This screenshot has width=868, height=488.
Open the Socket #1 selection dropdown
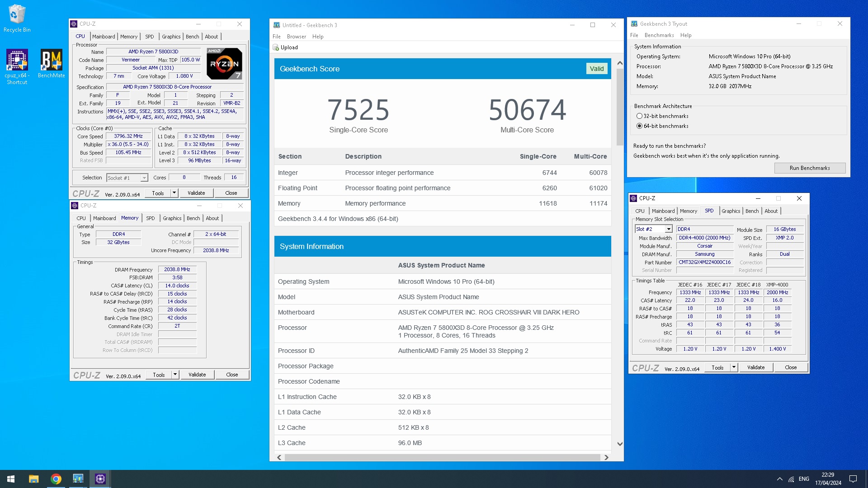[144, 178]
